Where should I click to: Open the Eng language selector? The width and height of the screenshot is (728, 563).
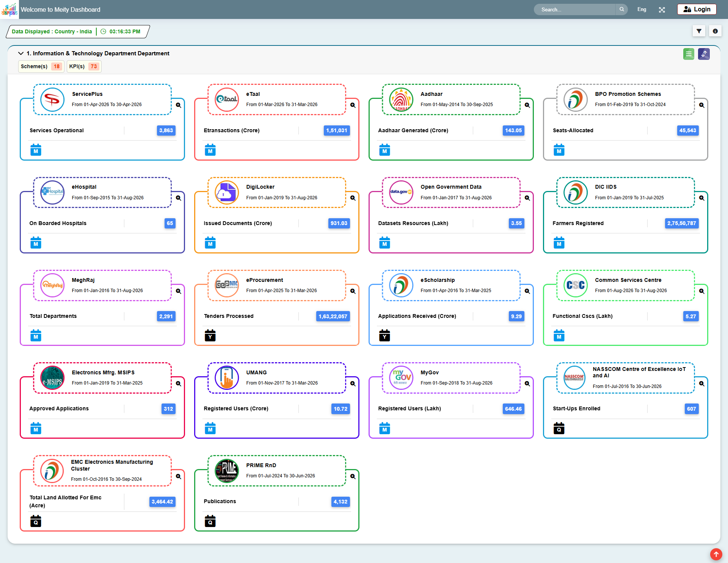click(x=642, y=9)
